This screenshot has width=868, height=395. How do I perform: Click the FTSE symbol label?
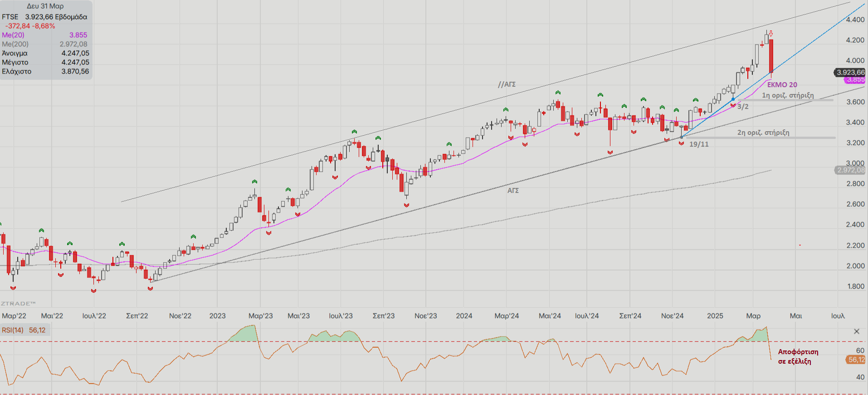[10, 17]
